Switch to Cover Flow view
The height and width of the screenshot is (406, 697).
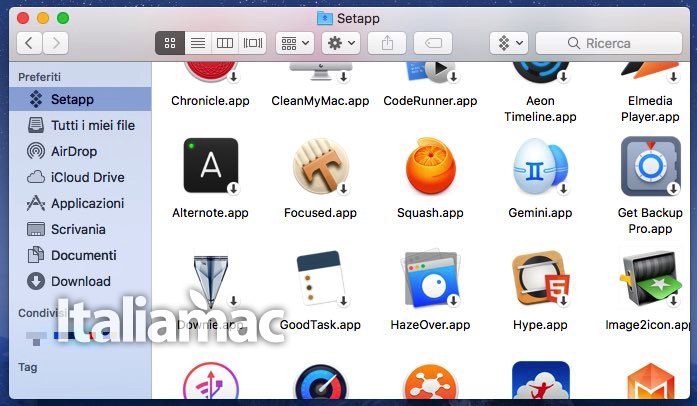(252, 43)
